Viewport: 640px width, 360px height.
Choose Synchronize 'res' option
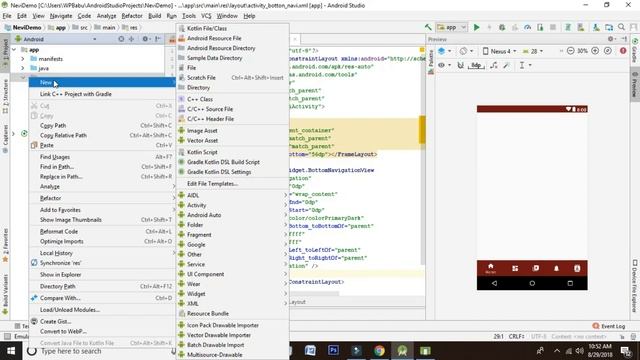tap(102, 263)
